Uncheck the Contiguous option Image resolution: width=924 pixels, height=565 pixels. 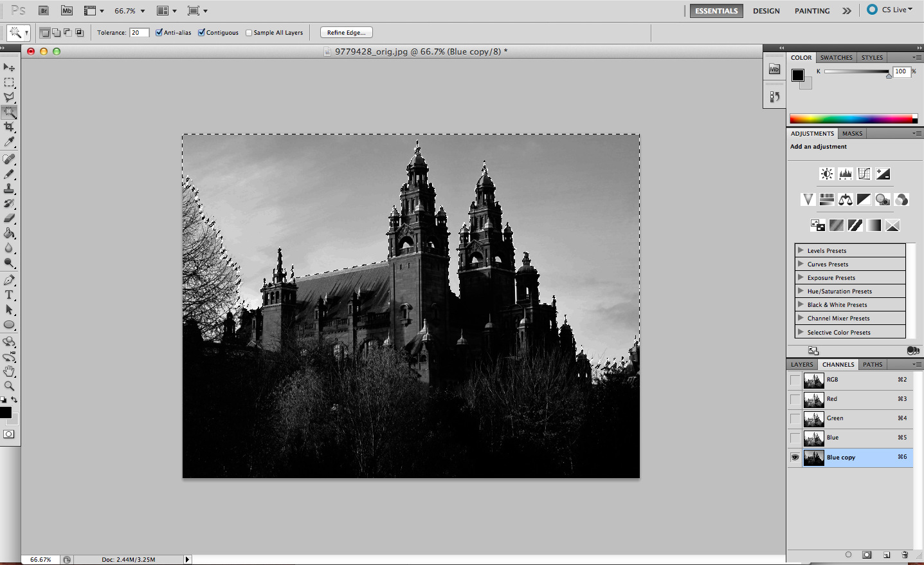[202, 32]
